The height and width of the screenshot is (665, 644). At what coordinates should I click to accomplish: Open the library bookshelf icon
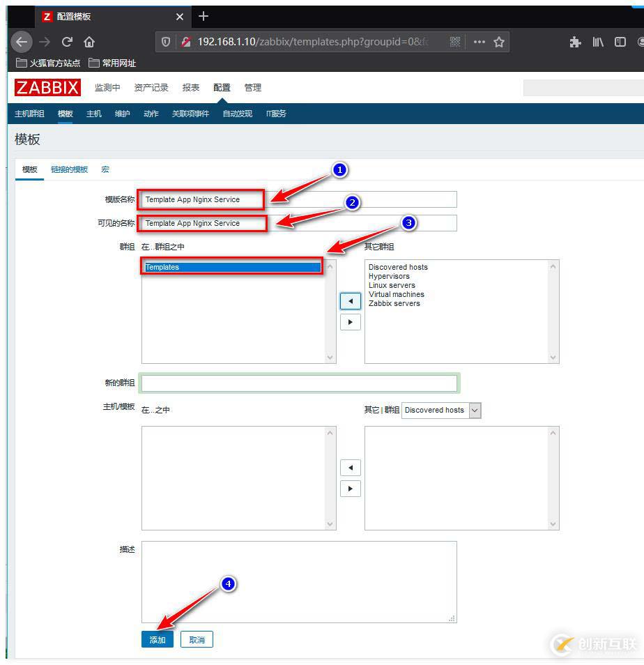click(x=598, y=42)
